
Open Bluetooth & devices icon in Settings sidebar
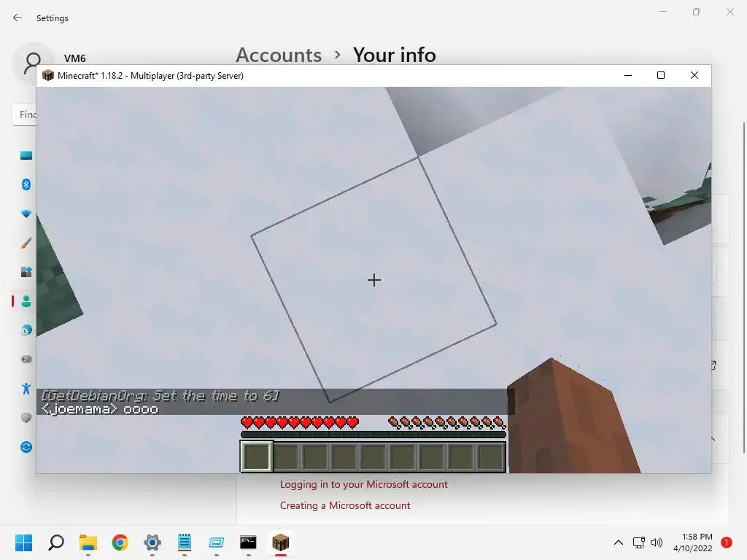point(26,184)
